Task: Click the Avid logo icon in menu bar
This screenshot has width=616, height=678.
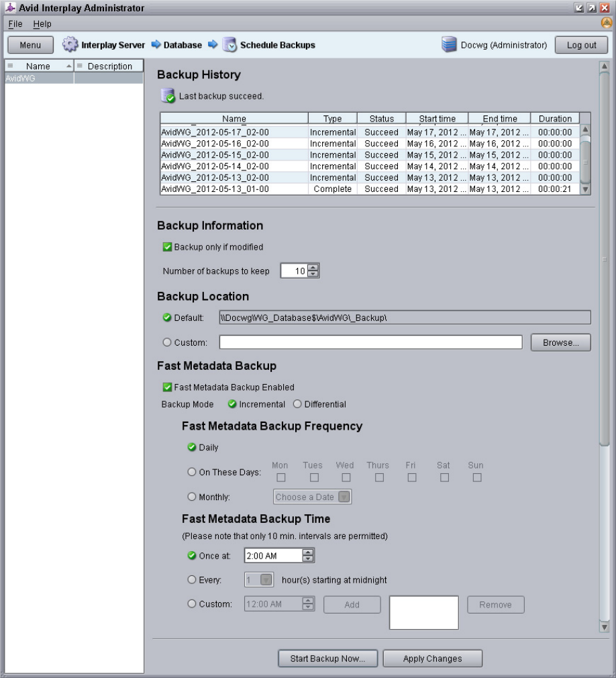Action: click(x=607, y=23)
